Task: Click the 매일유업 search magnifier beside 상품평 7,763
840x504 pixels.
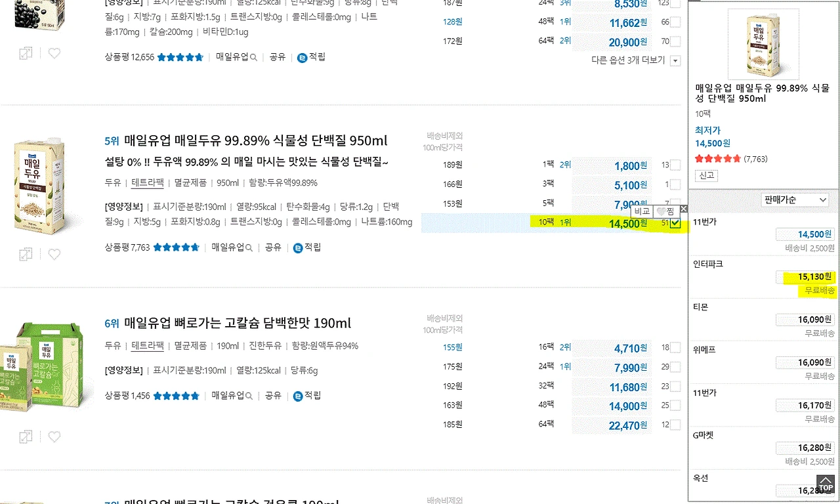Action: click(x=249, y=248)
